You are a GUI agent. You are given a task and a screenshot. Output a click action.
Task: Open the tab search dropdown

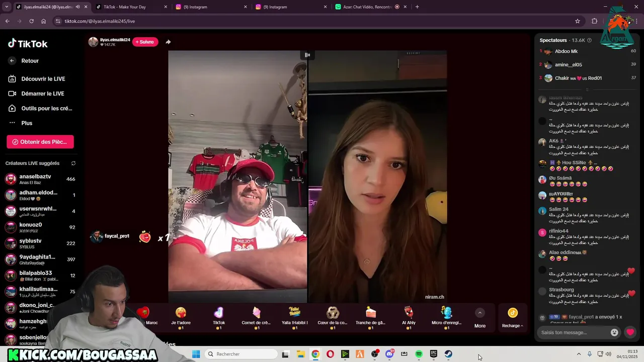click(x=6, y=7)
